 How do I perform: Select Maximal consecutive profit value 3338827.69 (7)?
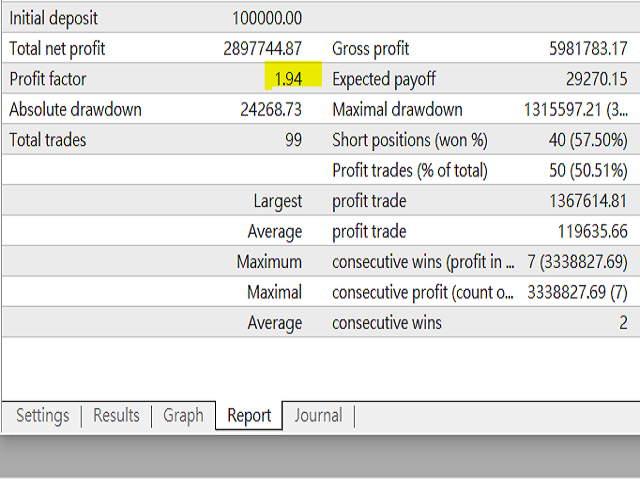[x=578, y=292]
